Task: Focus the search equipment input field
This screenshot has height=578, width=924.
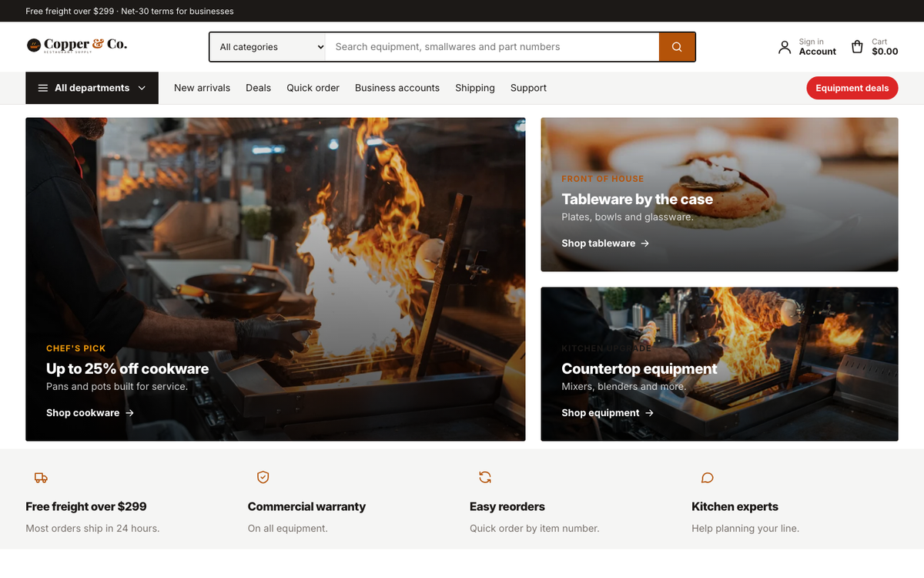Action: (x=492, y=47)
